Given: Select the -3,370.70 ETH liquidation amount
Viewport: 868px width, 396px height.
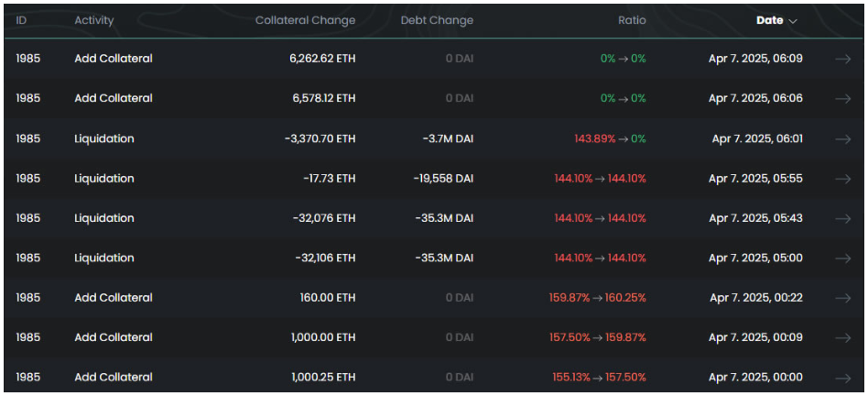Looking at the screenshot, I should pos(320,138).
